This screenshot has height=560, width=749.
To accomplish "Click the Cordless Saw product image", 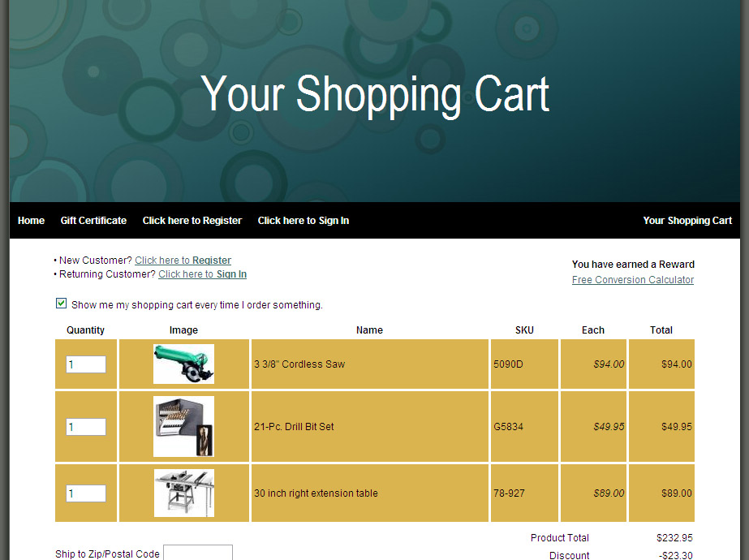I will point(183,364).
